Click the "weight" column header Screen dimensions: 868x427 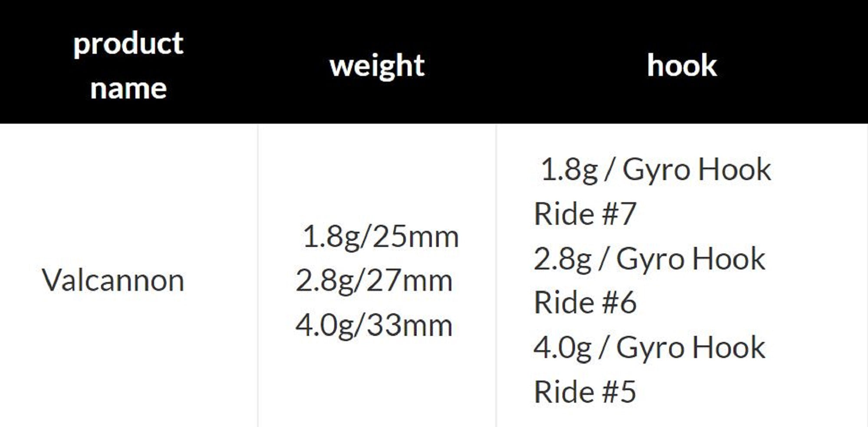click(x=377, y=66)
